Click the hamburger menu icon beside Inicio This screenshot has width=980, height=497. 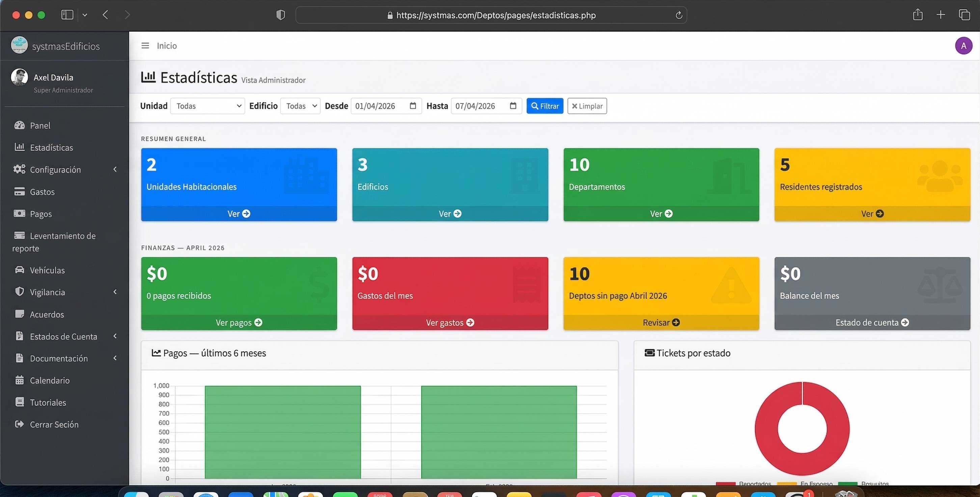(145, 46)
